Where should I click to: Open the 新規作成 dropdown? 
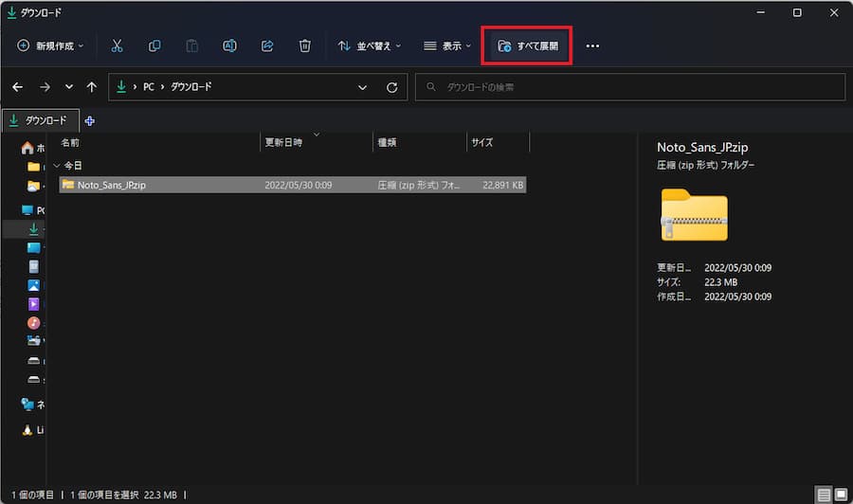50,45
